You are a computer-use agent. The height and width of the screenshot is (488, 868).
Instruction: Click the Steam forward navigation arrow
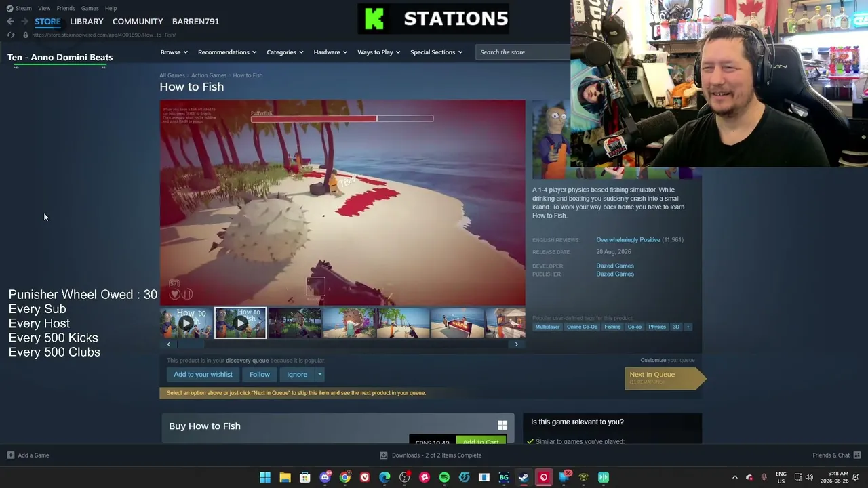click(x=25, y=22)
